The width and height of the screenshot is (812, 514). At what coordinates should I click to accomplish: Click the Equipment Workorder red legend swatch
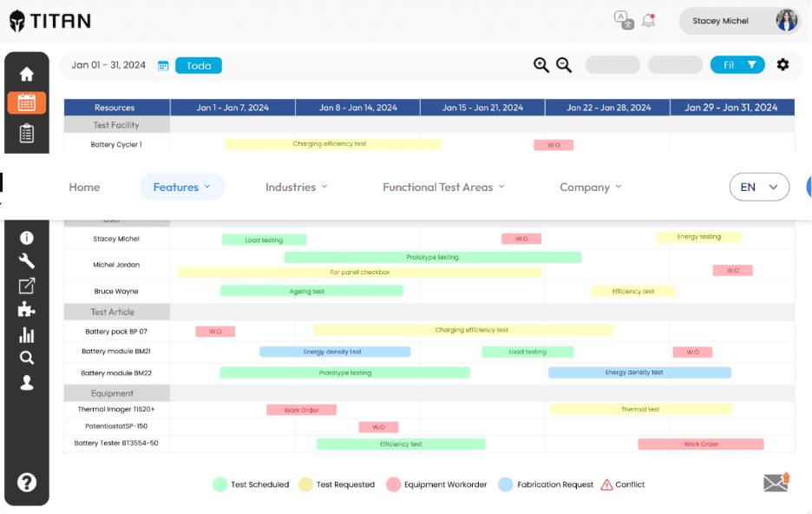[394, 484]
